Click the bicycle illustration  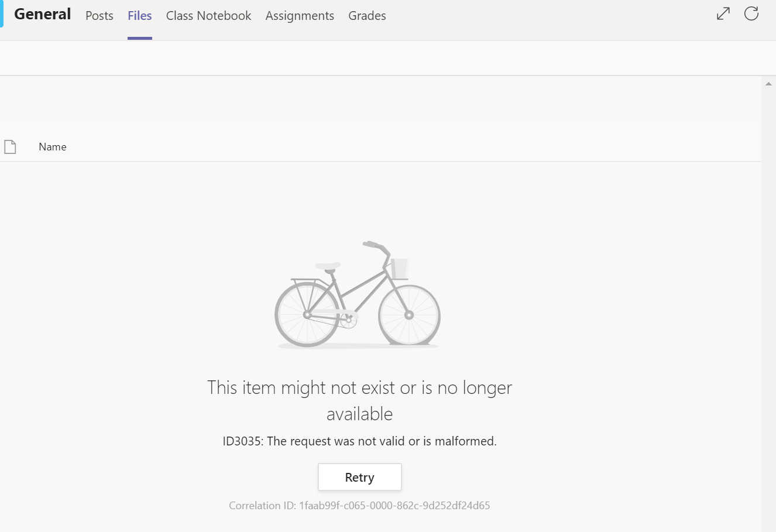pos(358,294)
